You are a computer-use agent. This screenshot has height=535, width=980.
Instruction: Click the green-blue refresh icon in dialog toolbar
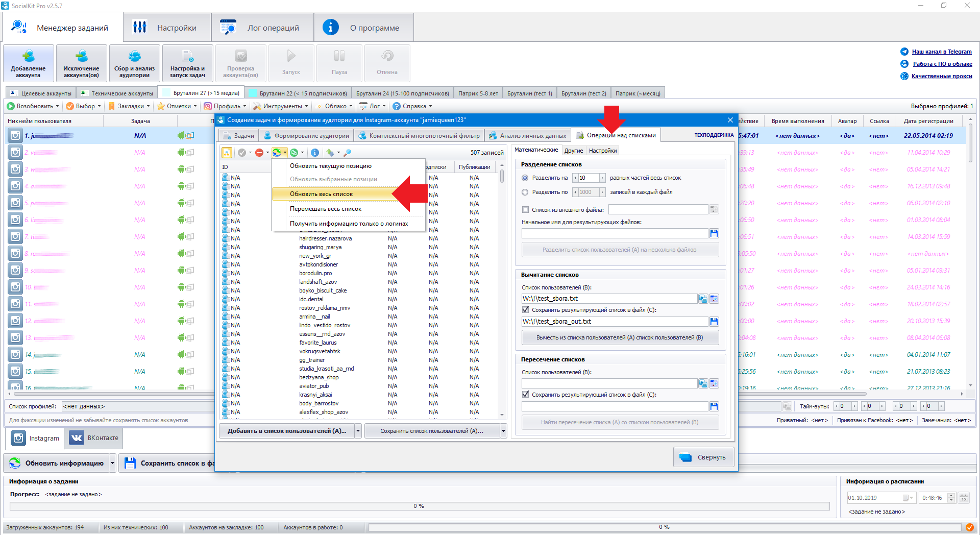point(277,153)
